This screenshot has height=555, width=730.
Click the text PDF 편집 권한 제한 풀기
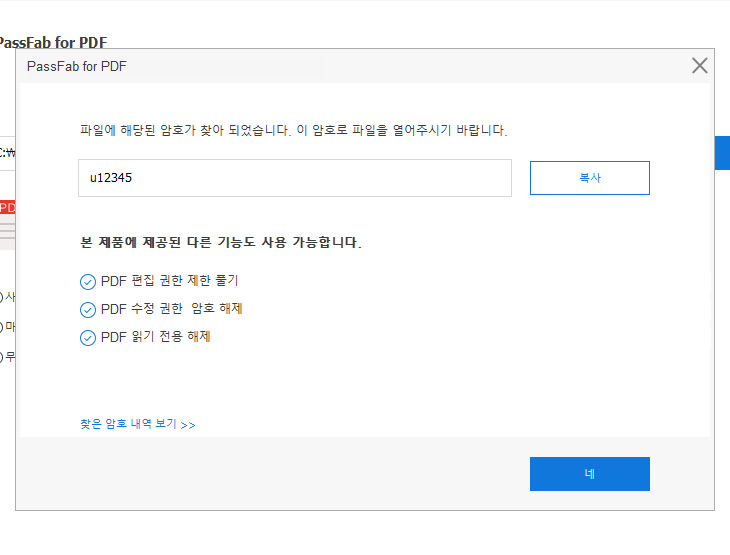tap(169, 281)
